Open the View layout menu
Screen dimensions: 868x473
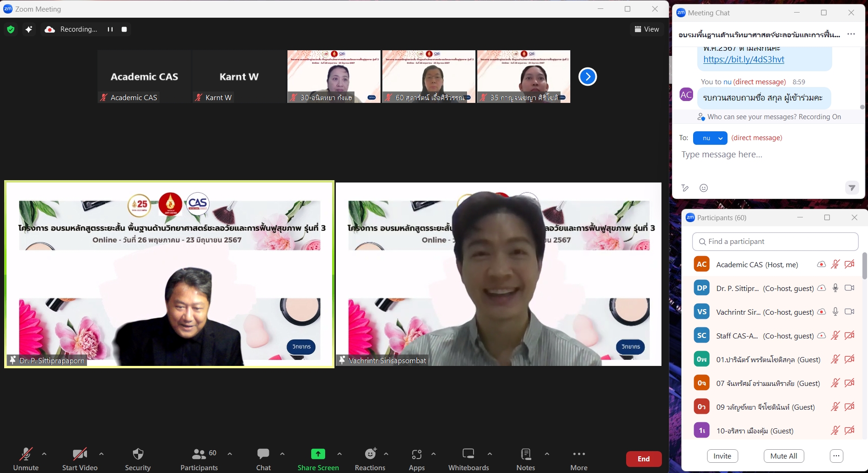tap(647, 29)
